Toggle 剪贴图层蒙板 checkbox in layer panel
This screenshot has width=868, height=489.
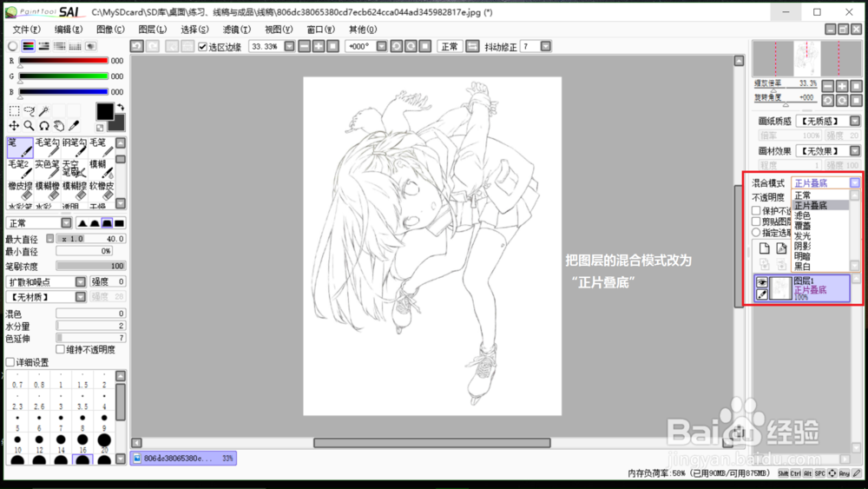pyautogui.click(x=756, y=221)
